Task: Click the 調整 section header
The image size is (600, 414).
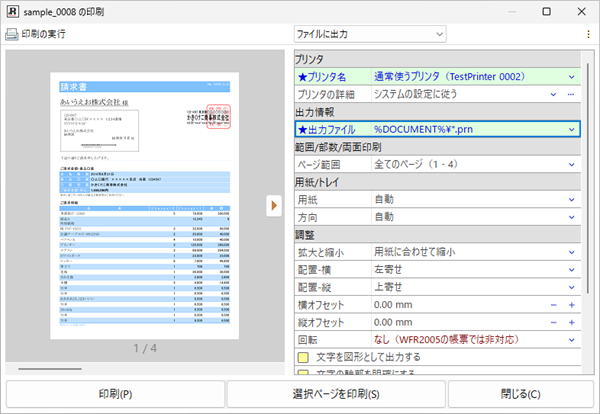Action: pyautogui.click(x=438, y=235)
